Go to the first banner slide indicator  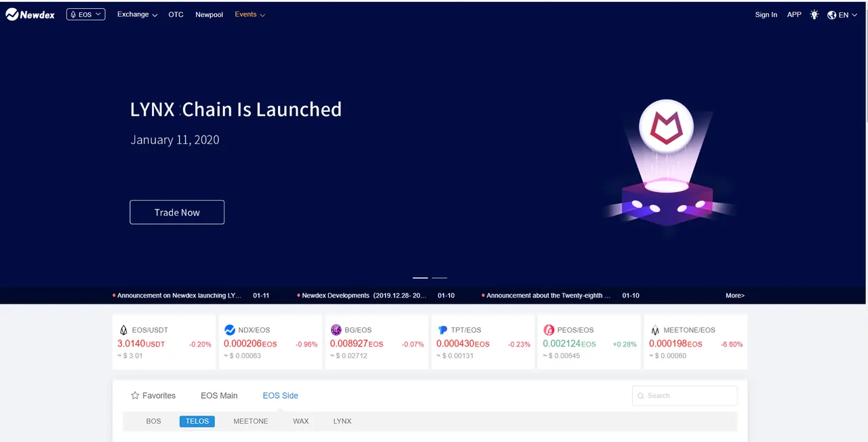[x=420, y=278]
